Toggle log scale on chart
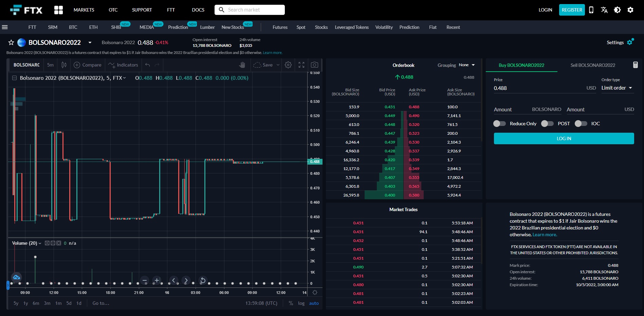The image size is (644, 316). [301, 303]
